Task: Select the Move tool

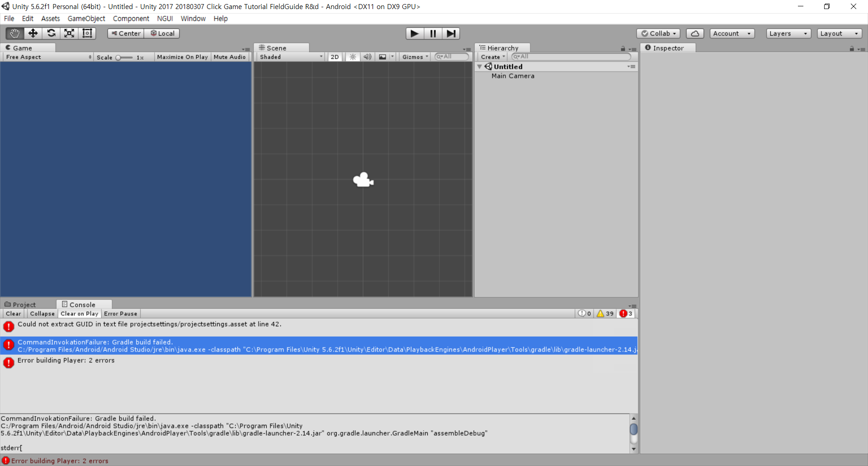Action: (x=33, y=33)
